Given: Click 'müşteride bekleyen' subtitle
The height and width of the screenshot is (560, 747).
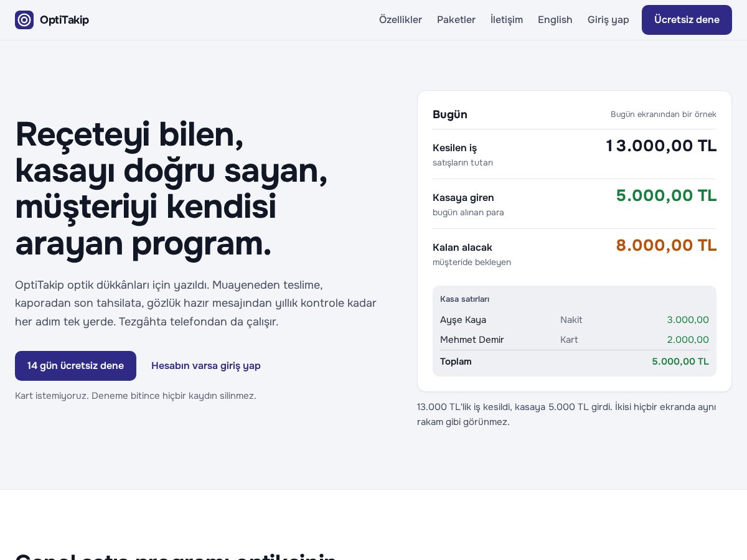Looking at the screenshot, I should (472, 263).
